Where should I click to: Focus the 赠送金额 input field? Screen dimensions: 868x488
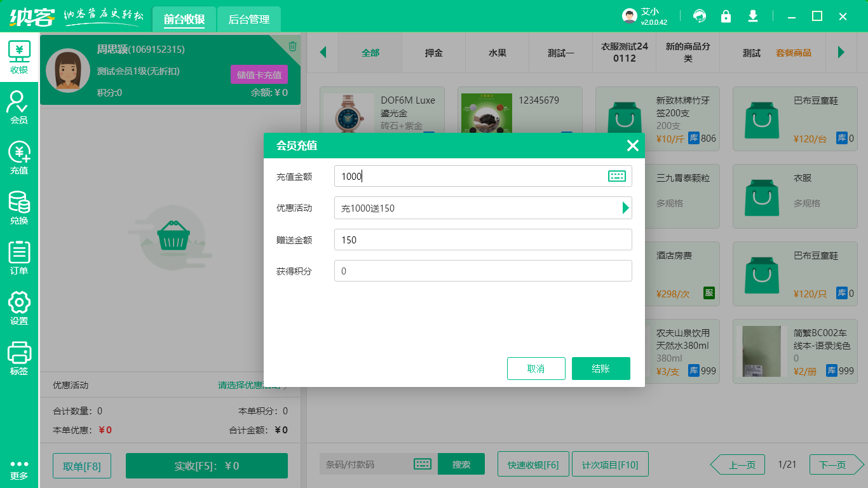coord(483,240)
